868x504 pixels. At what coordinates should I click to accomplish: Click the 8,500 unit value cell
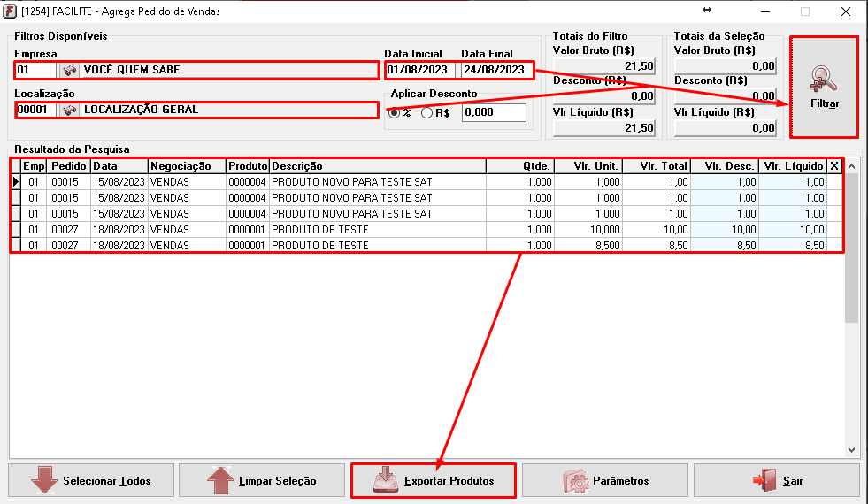pos(588,245)
